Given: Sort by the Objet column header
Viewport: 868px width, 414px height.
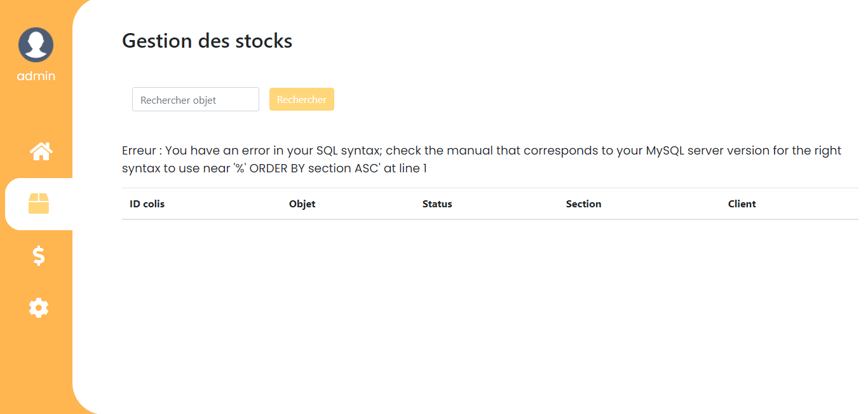Looking at the screenshot, I should [302, 204].
